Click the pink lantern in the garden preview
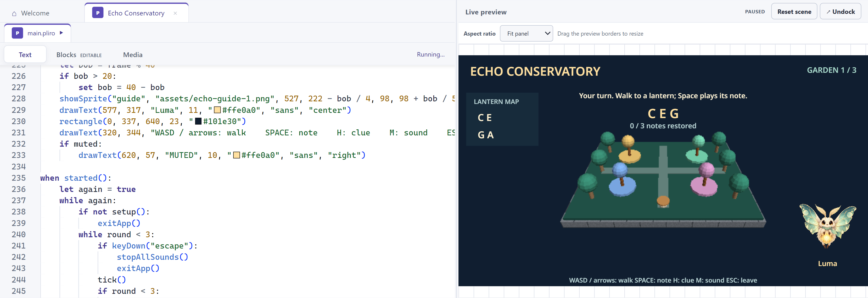The image size is (868, 298). tap(704, 179)
